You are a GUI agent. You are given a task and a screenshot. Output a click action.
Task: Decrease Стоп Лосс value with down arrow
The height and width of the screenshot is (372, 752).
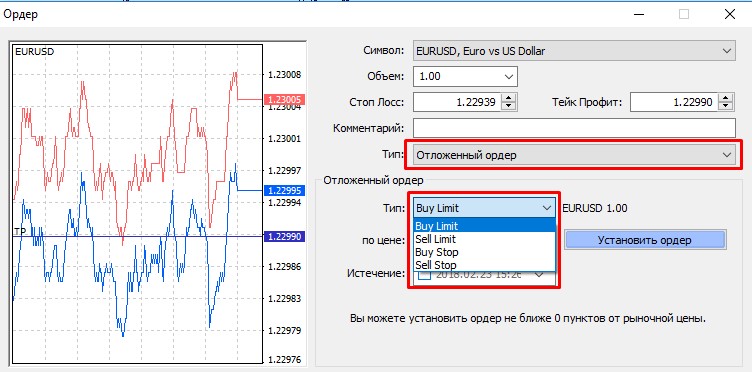click(509, 106)
